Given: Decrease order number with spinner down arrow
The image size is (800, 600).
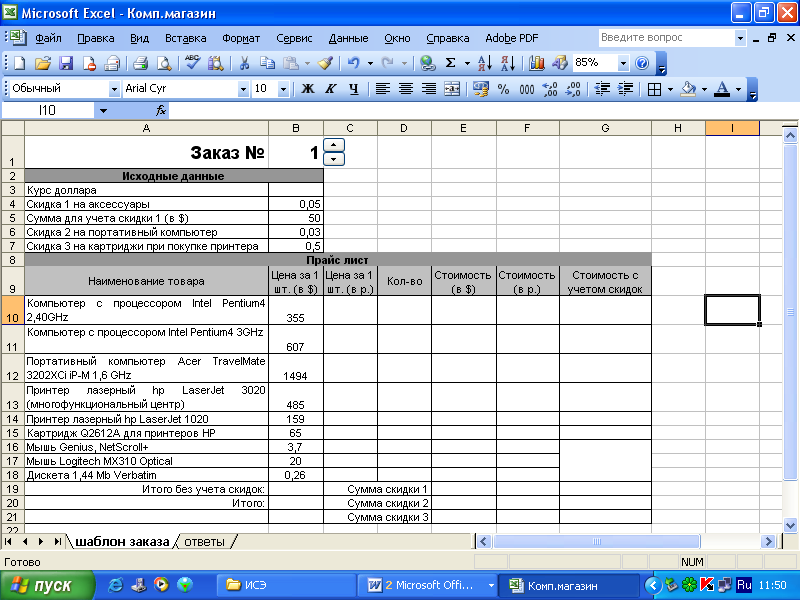Looking at the screenshot, I should [334, 159].
